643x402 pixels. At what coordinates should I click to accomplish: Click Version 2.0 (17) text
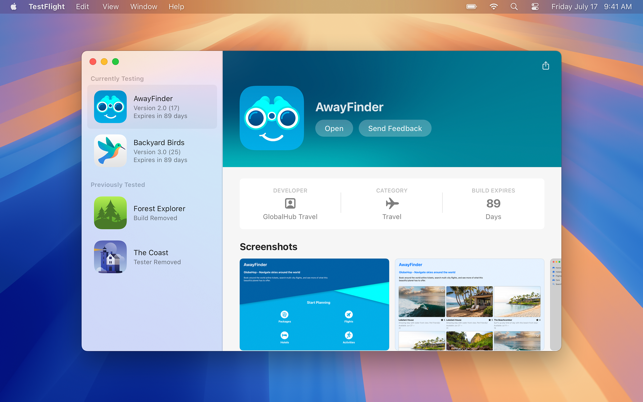click(156, 108)
